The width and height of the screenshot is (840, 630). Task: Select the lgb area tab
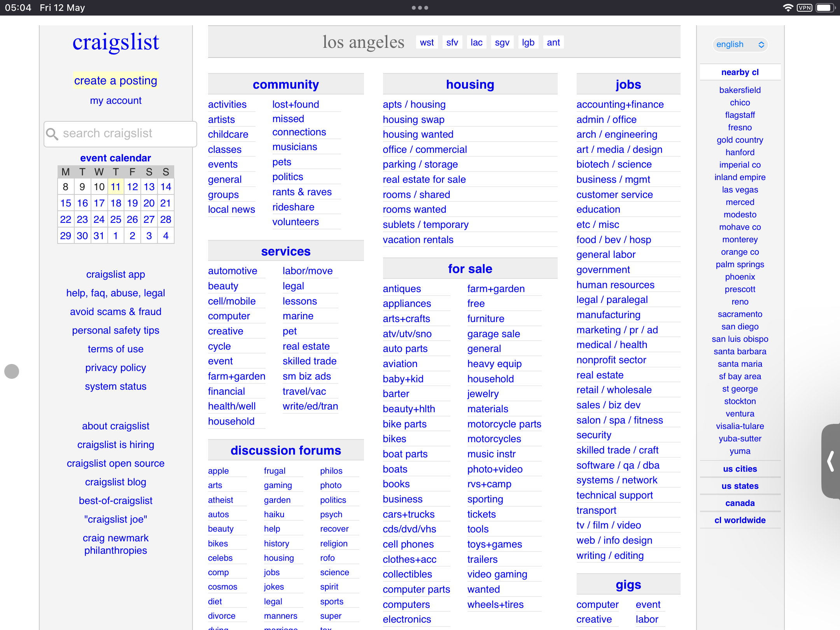[528, 42]
